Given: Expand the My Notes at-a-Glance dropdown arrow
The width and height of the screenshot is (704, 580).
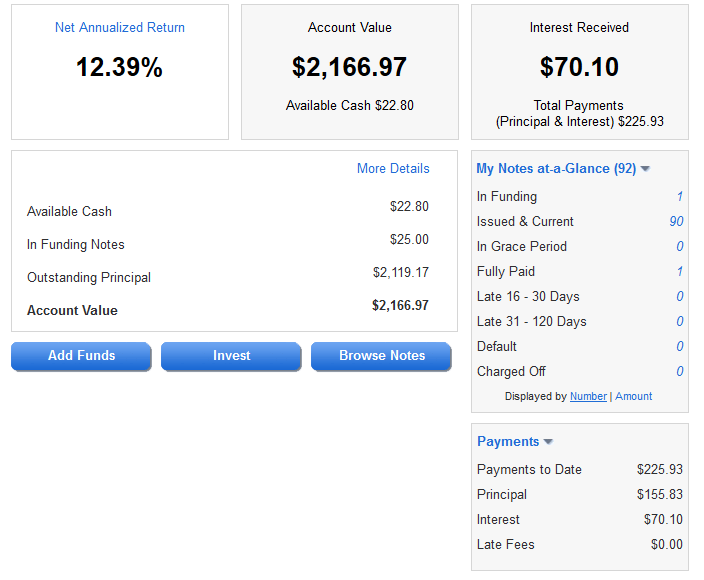Looking at the screenshot, I should [646, 169].
